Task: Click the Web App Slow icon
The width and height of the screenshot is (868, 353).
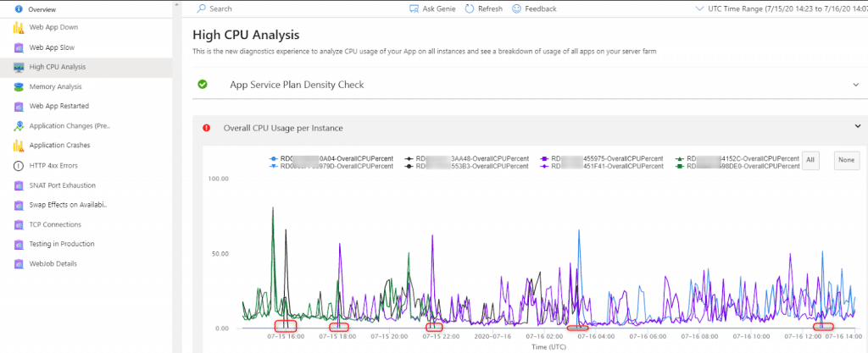Action: pyautogui.click(x=19, y=47)
